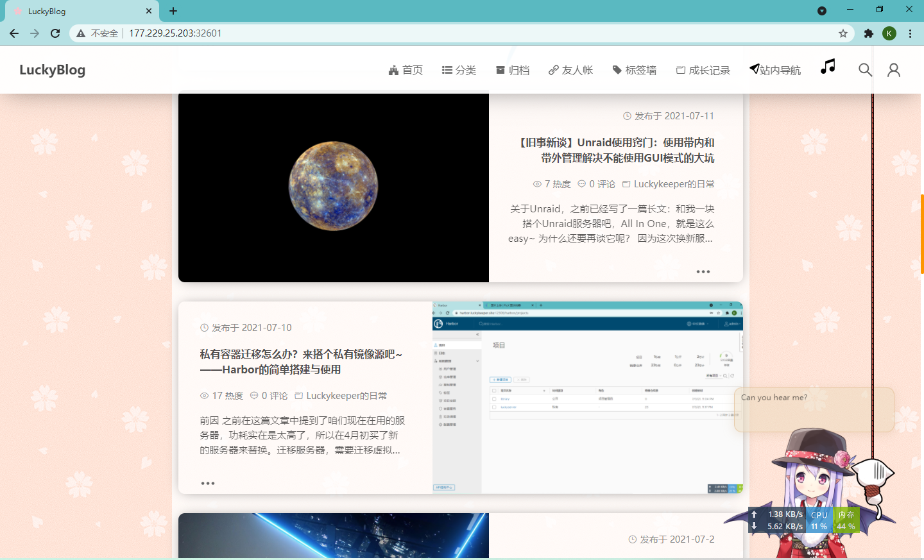Screen dimensions: 924x560
Task: Click the CPU 11% monitor widget
Action: [x=819, y=520]
